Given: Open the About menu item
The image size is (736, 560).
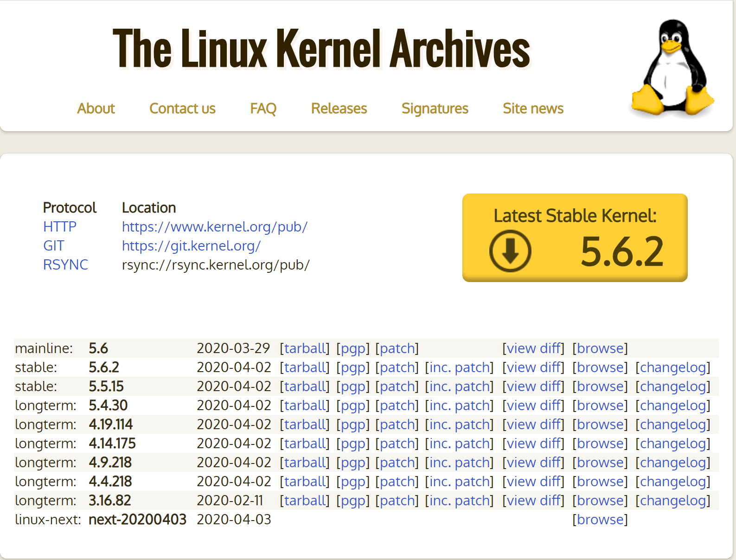Looking at the screenshot, I should click(x=96, y=108).
